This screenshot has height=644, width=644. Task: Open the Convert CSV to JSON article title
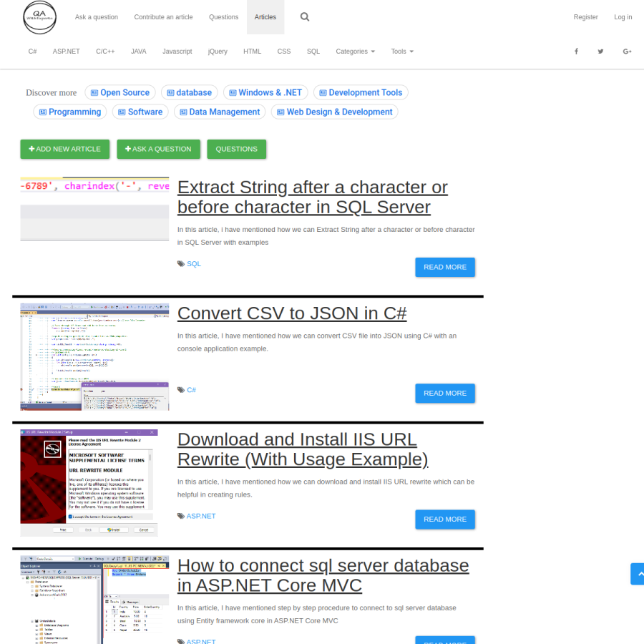pyautogui.click(x=292, y=313)
